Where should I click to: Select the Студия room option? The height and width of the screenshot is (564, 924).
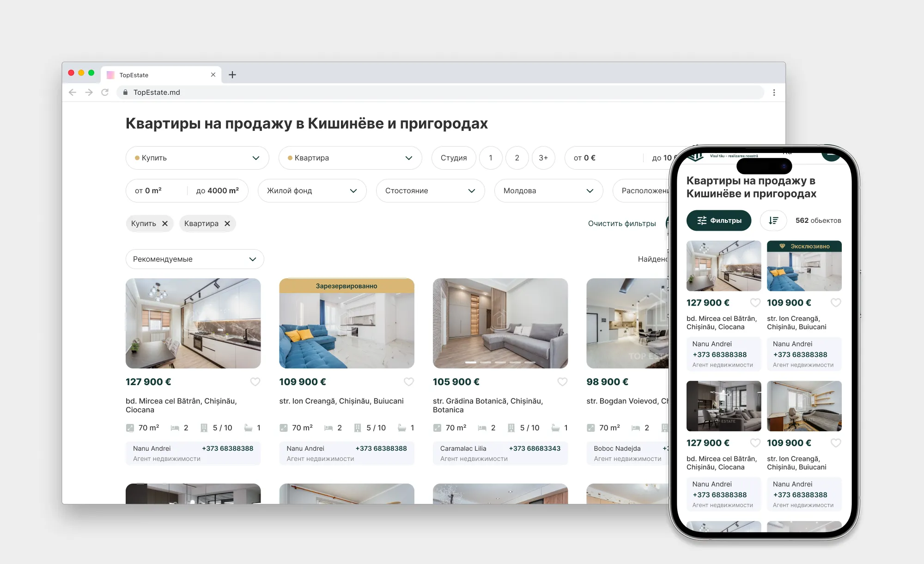point(453,158)
